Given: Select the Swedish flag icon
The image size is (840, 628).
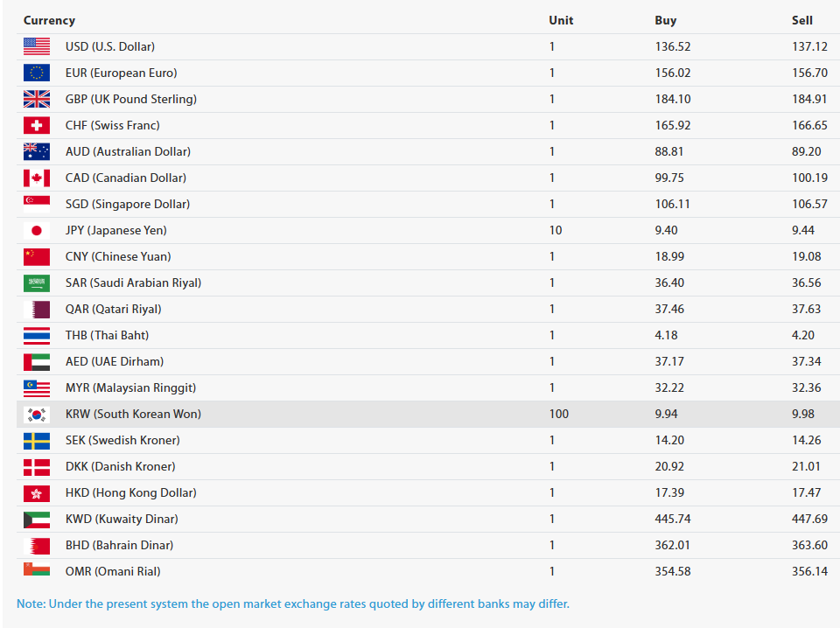Looking at the screenshot, I should pos(37,440).
